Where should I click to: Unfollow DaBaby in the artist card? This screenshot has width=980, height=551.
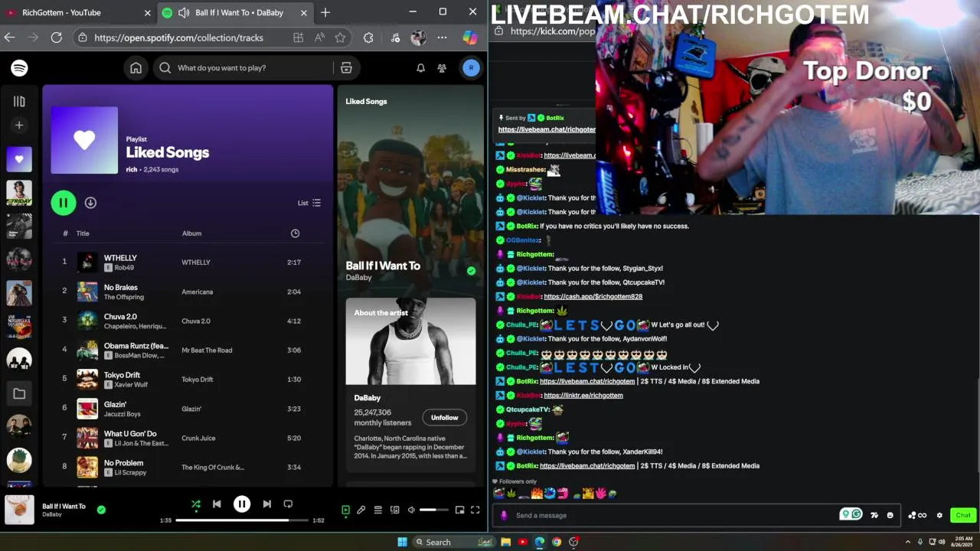click(x=444, y=418)
